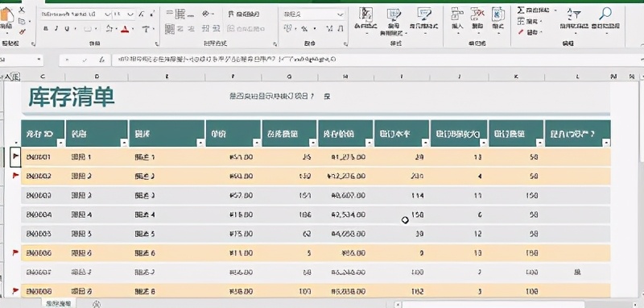Click the 库存清单 title text
This screenshot has width=644, height=308.
pyautogui.click(x=72, y=98)
